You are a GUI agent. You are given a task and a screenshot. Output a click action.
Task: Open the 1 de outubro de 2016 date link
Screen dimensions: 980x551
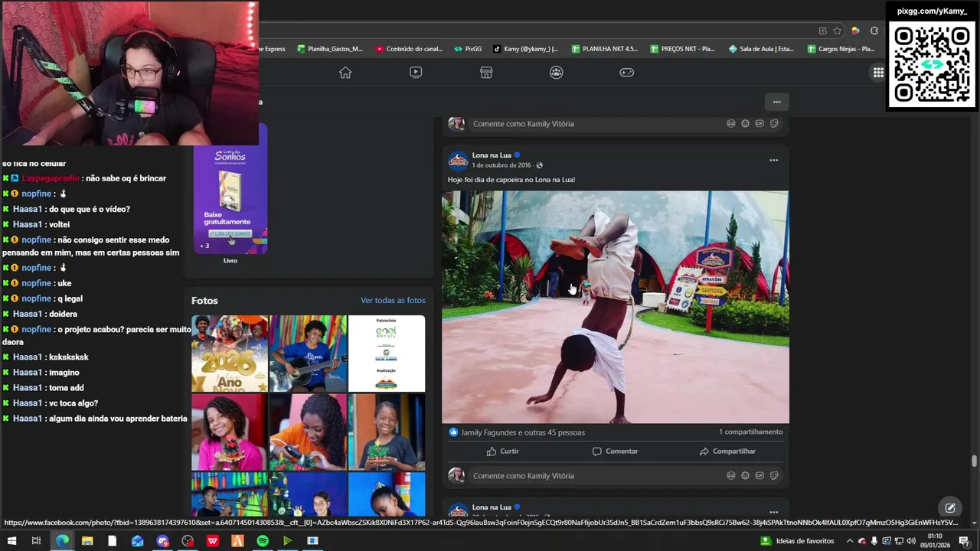point(501,165)
